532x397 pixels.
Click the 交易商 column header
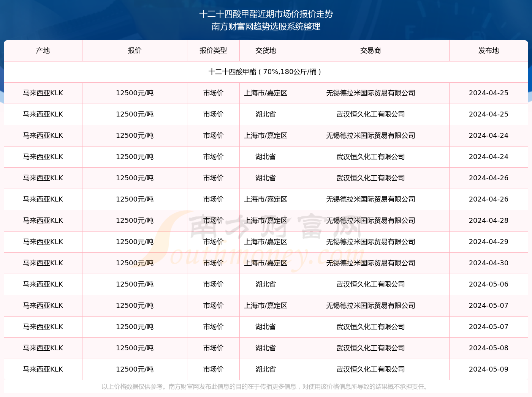click(x=370, y=50)
